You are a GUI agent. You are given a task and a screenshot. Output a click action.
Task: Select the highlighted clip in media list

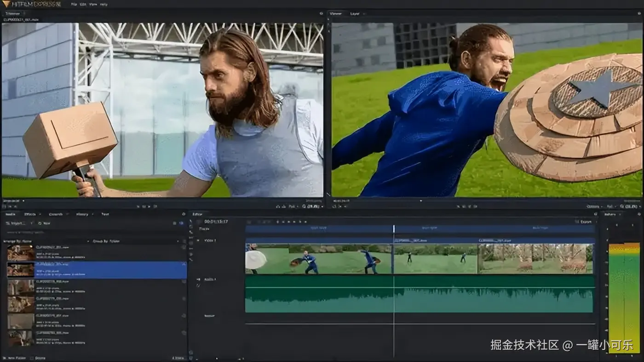[97, 270]
